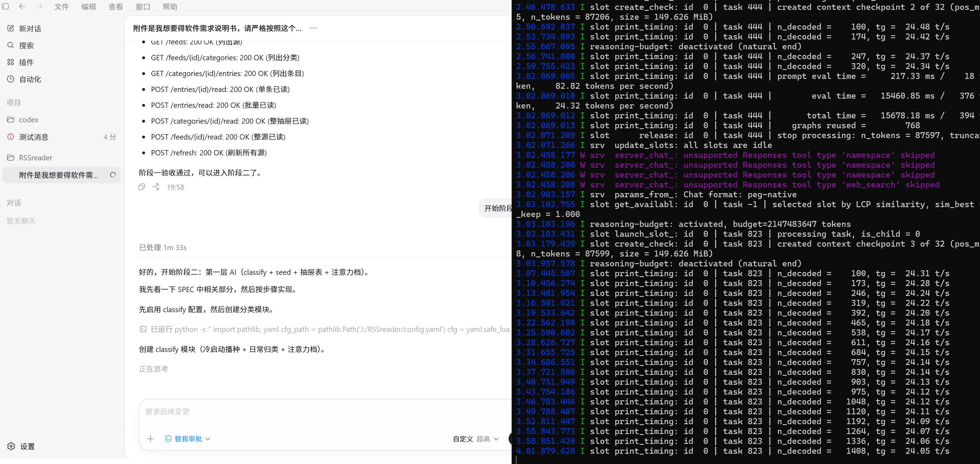Viewport: 980px width, 464px height.
Task: Open the 测试消息 conversation
Action: tap(61, 137)
